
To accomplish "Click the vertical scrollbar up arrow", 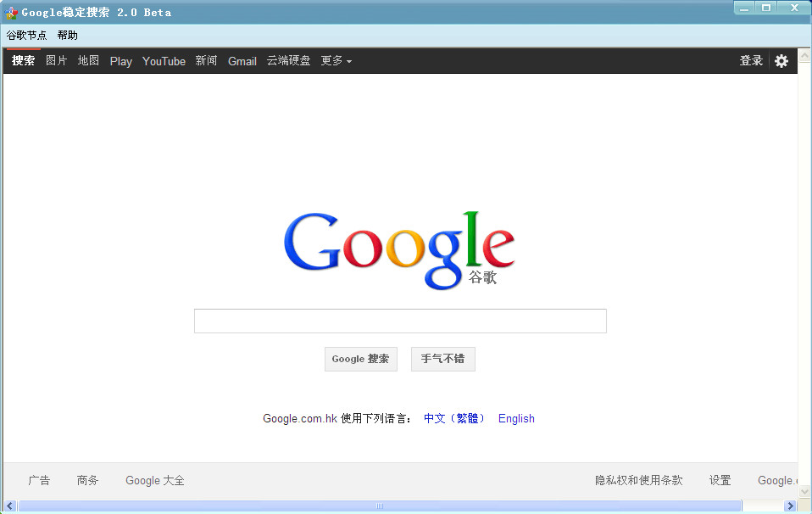I will click(804, 54).
